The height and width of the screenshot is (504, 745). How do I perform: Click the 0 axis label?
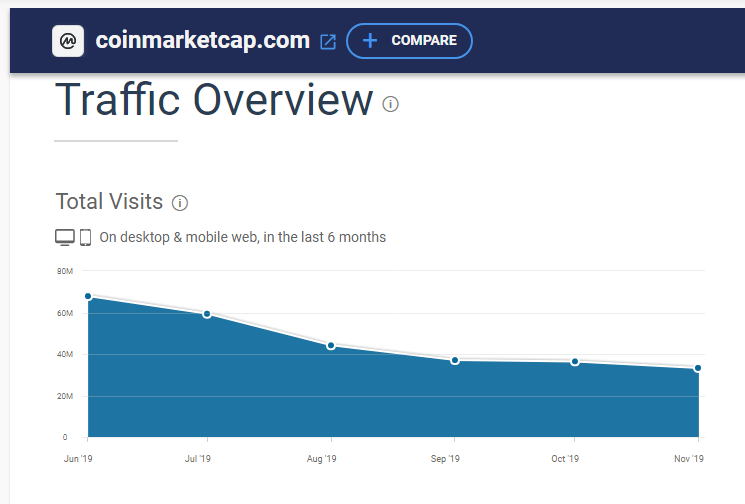click(65, 437)
